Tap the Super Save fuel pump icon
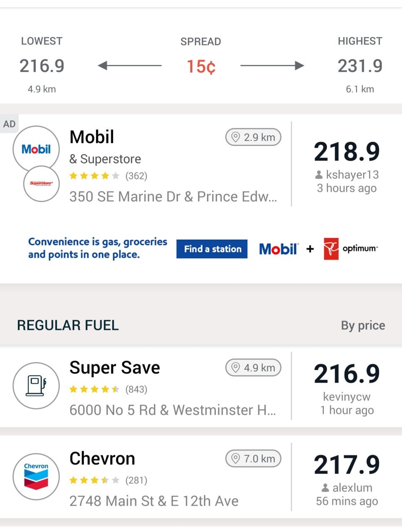Viewport: 402px width, 532px height. (x=36, y=386)
